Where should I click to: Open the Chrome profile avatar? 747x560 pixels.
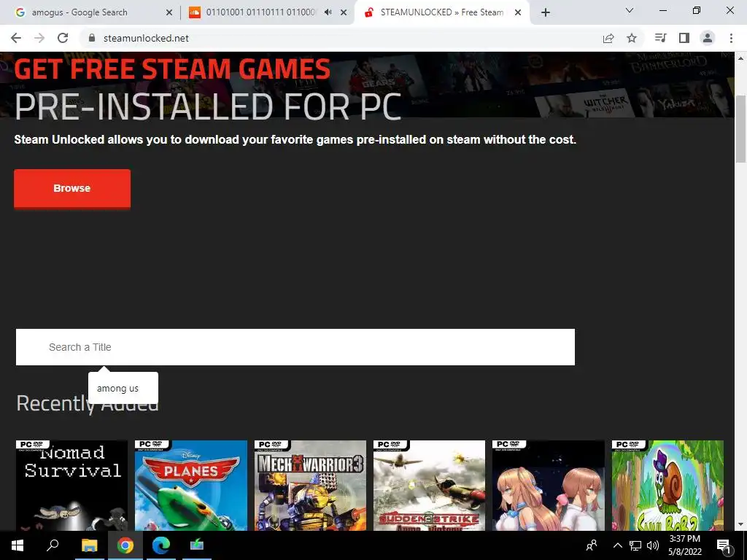[708, 38]
